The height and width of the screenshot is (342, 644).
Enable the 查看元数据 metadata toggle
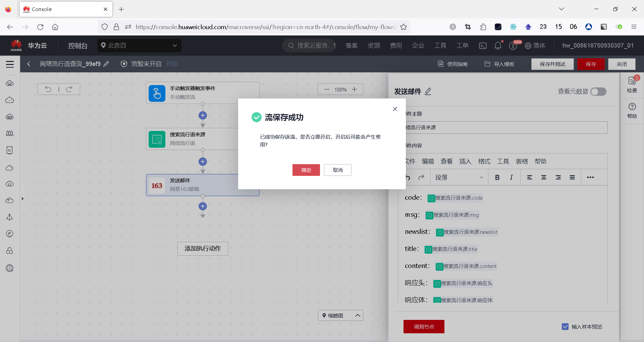599,91
